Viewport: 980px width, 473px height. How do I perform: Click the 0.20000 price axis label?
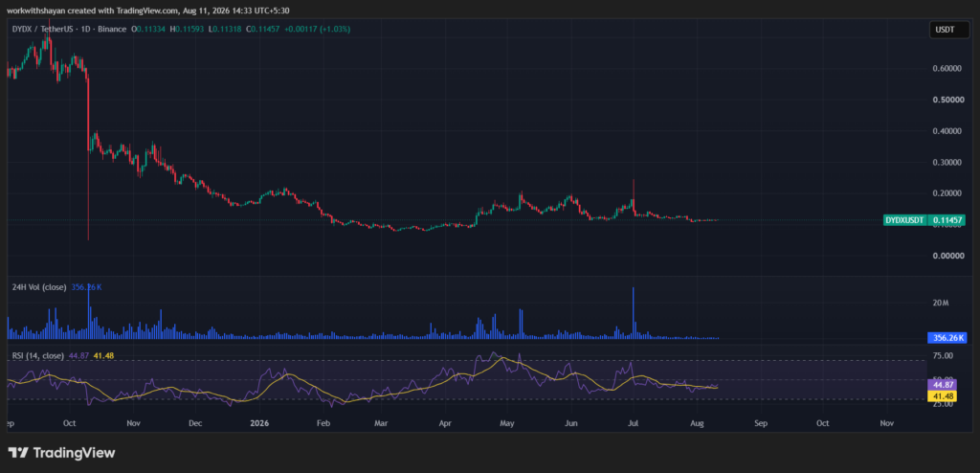click(947, 193)
